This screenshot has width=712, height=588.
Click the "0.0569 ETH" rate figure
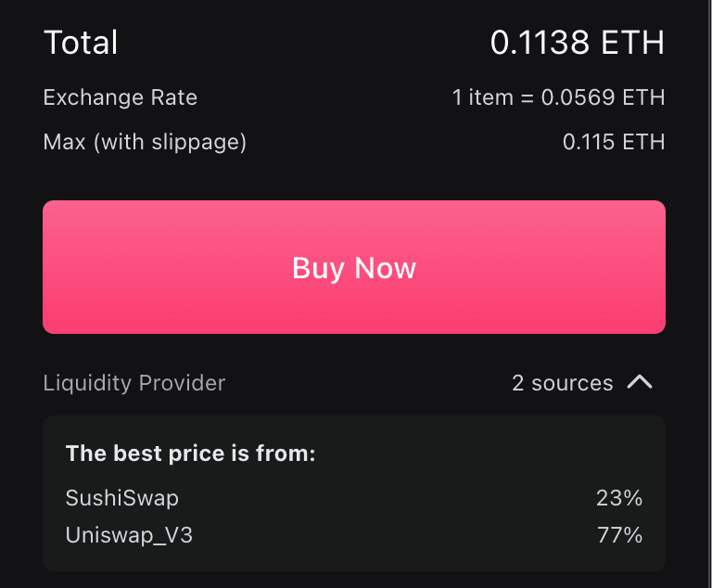click(604, 97)
